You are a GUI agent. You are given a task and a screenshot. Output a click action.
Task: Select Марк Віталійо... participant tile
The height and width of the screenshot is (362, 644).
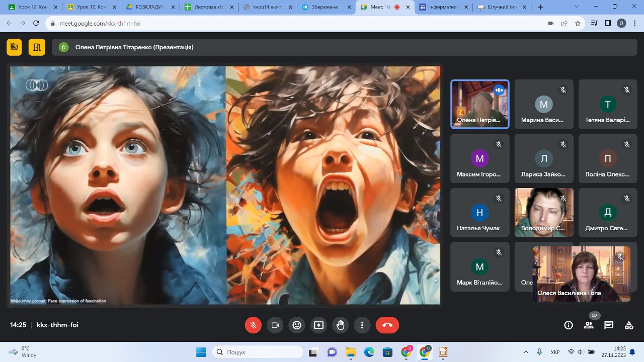pyautogui.click(x=480, y=267)
